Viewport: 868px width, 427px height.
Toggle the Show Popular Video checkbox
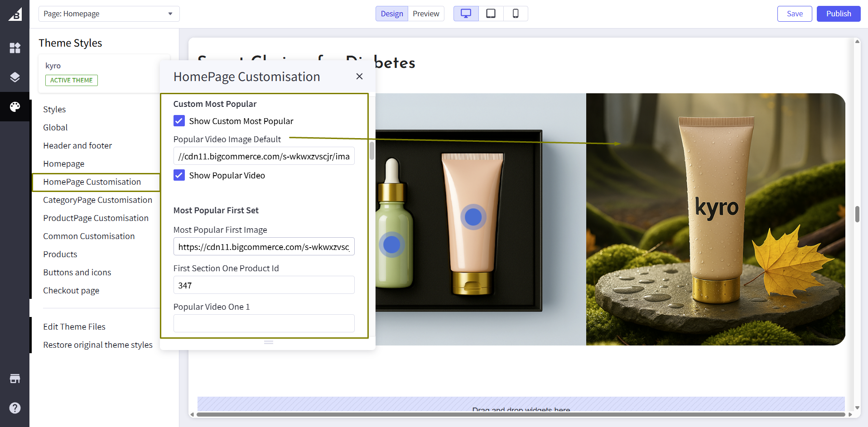[x=179, y=175]
